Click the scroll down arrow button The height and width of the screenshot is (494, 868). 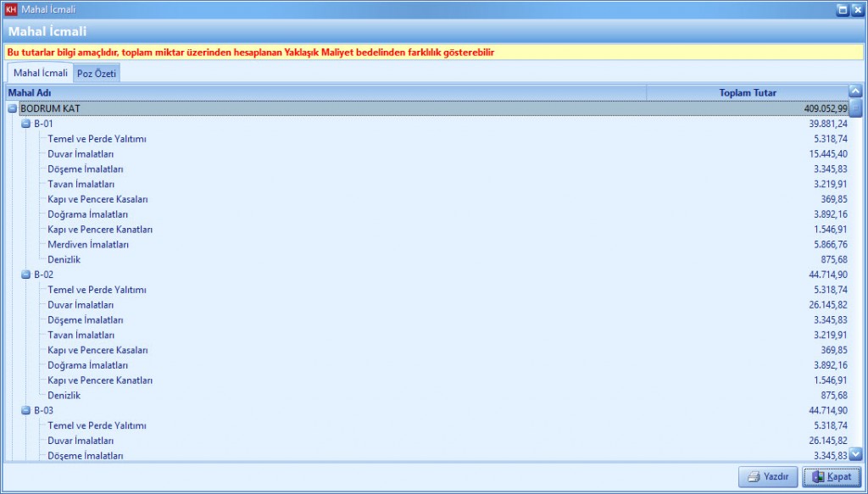855,454
